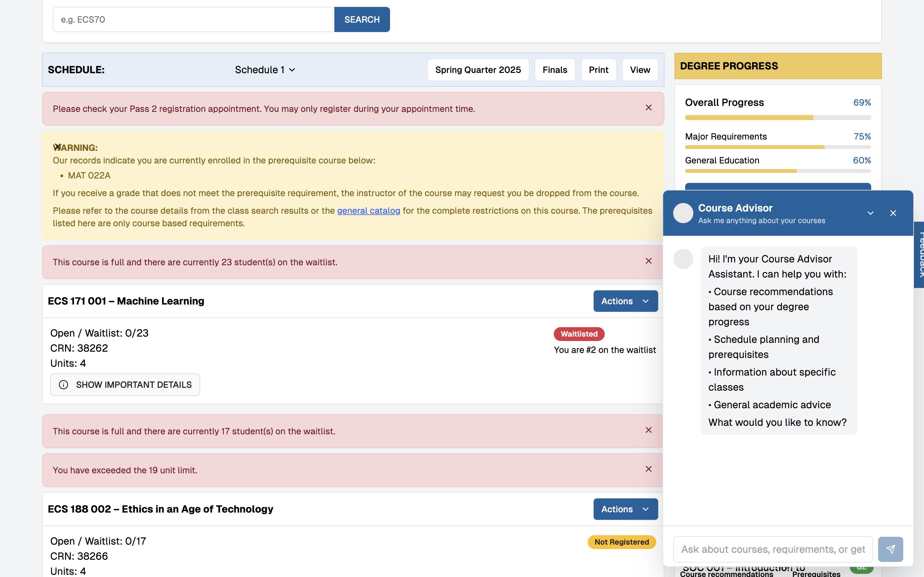The width and height of the screenshot is (924, 577).
Task: Show important details for ECS 171
Action: [x=125, y=385]
